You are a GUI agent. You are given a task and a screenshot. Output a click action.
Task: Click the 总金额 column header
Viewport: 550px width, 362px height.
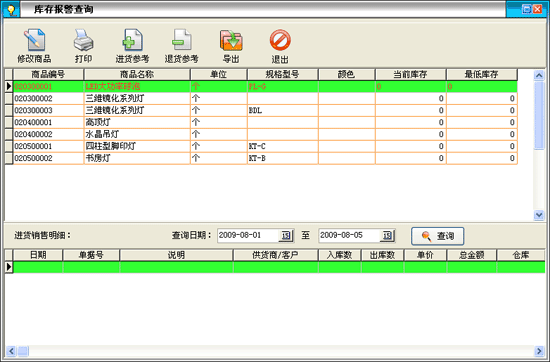(x=471, y=255)
